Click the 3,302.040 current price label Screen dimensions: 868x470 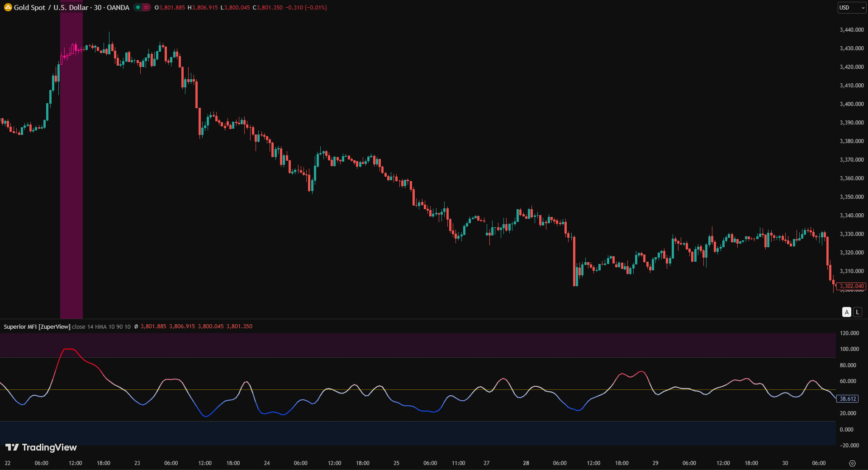coord(851,286)
